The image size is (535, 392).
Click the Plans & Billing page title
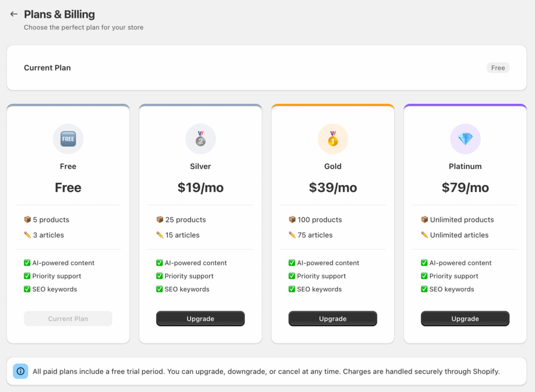point(60,14)
